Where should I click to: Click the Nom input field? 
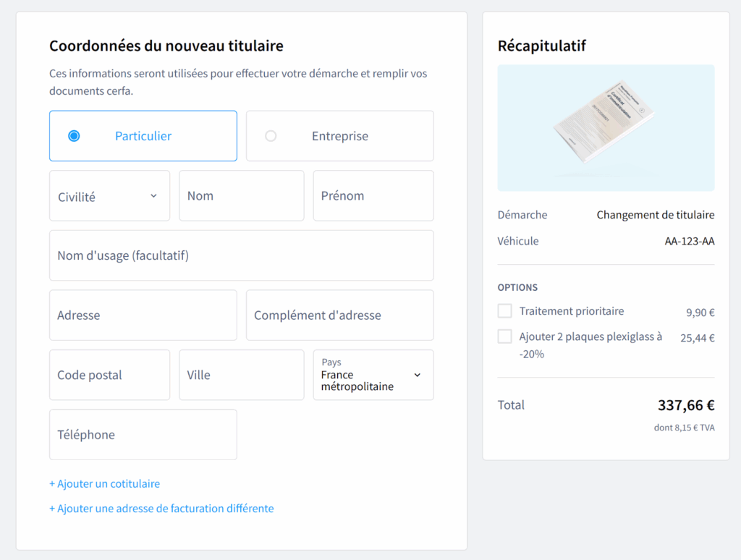pos(241,195)
